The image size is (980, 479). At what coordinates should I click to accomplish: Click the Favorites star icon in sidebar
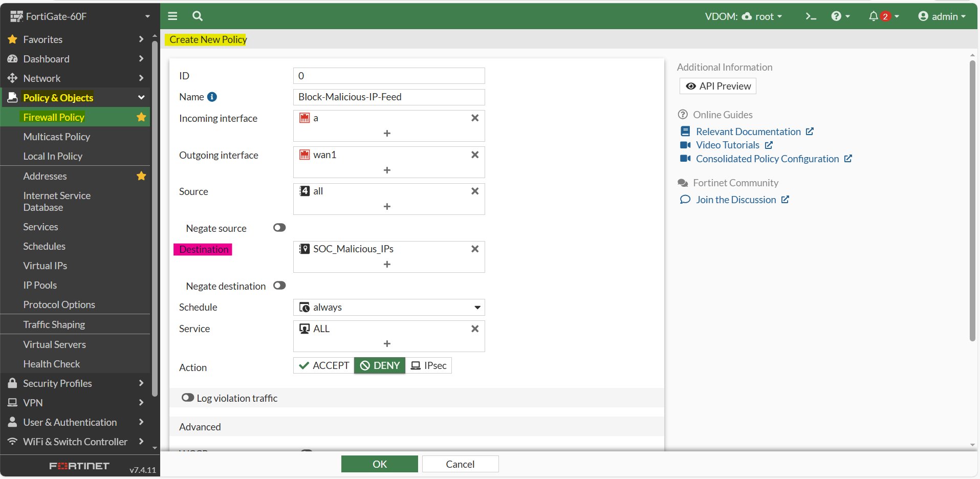[13, 39]
